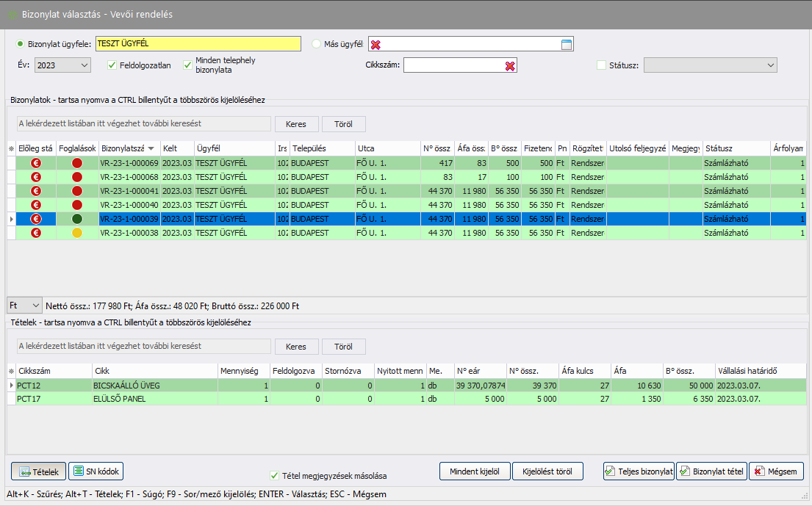Enable the Státusz checkbox
The height and width of the screenshot is (506, 812).
click(602, 65)
